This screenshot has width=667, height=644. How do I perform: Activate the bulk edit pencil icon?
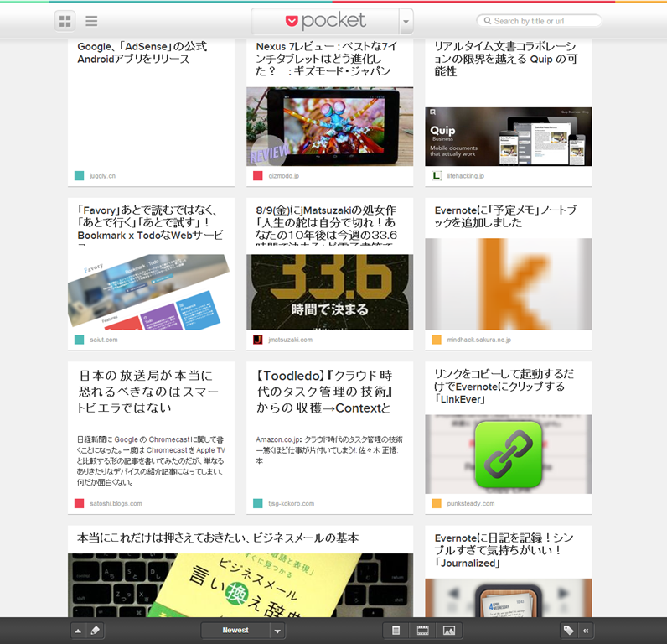tap(96, 631)
